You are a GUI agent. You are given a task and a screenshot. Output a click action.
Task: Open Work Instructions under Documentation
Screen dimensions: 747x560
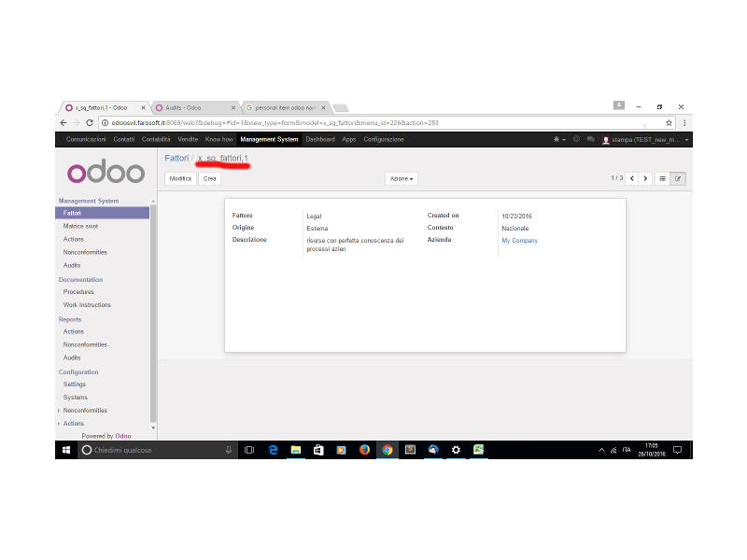pos(87,305)
